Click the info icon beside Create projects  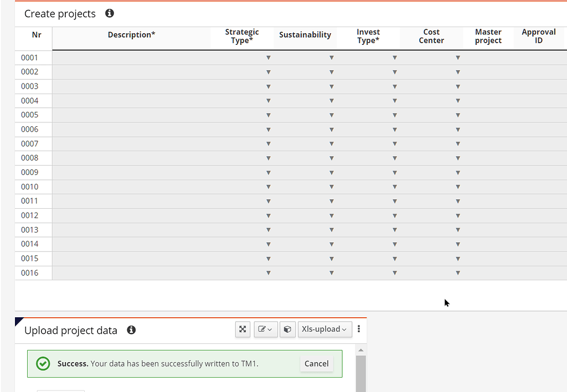[109, 13]
